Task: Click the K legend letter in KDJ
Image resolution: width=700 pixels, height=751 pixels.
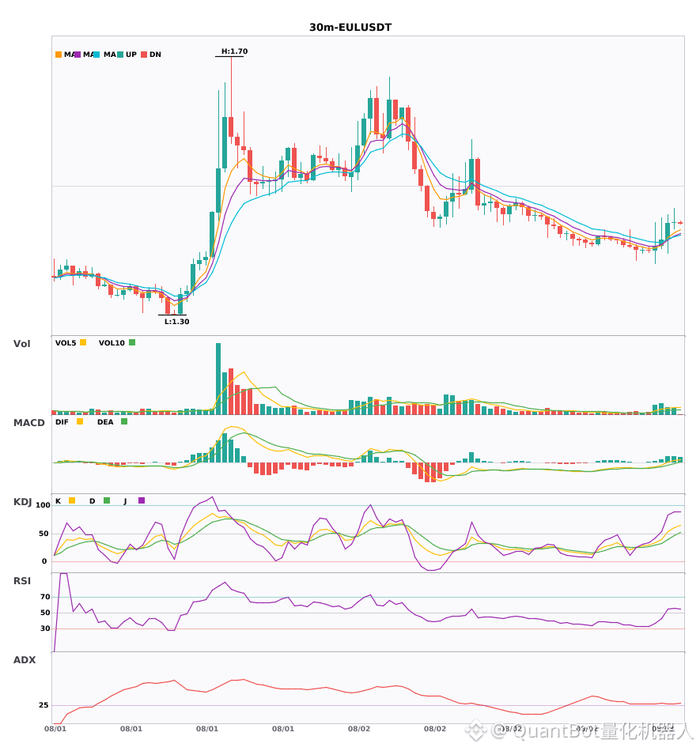Action: (58, 501)
